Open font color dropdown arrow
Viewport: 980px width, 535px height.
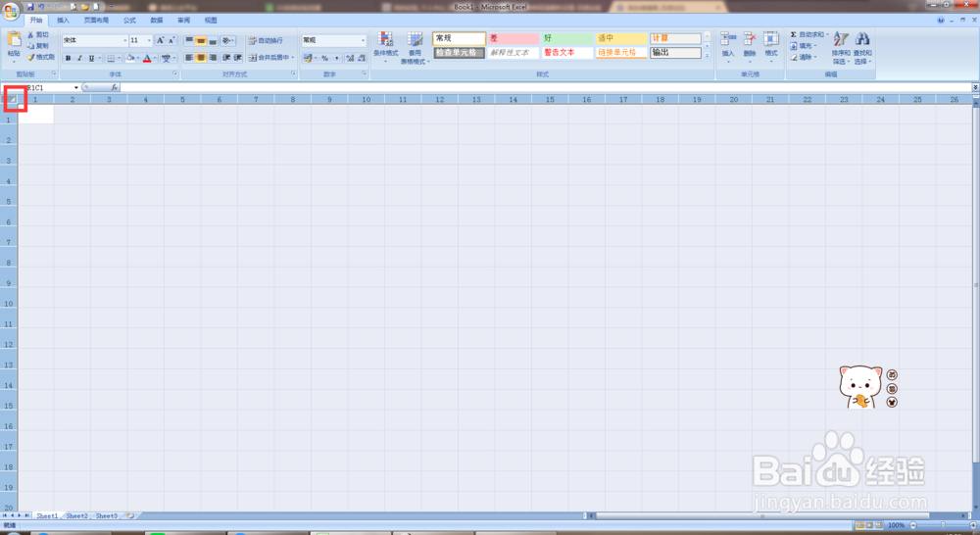pyautogui.click(x=155, y=58)
